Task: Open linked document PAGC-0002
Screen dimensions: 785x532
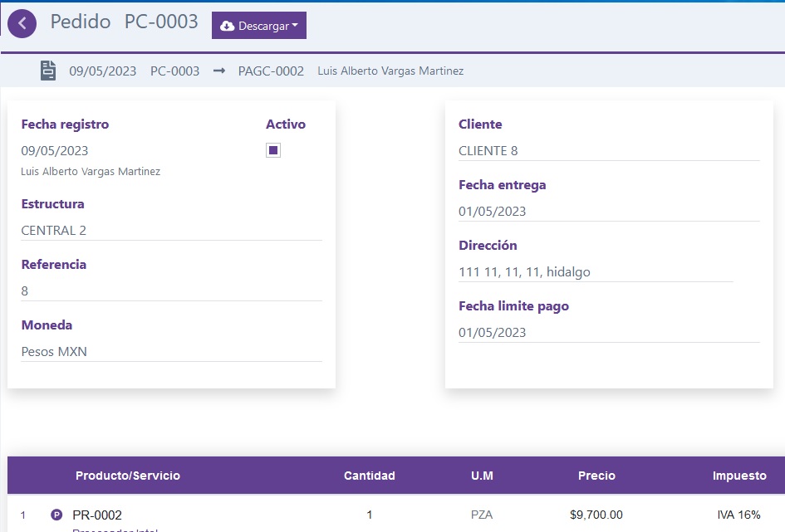Action: (271, 71)
